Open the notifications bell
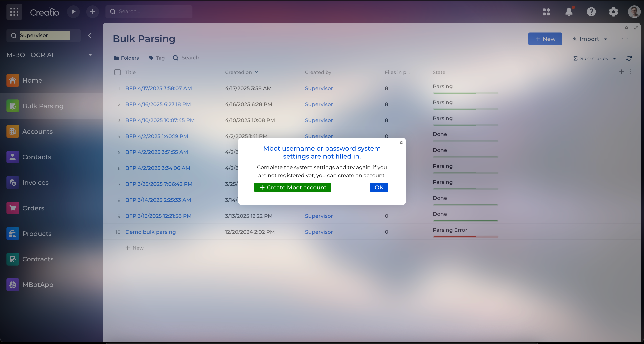Screen dimensions: 644x344 pos(569,12)
